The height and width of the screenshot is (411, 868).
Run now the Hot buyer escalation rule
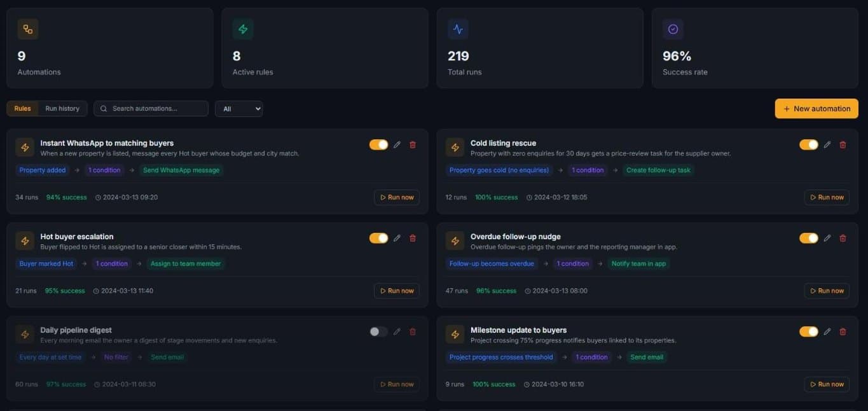(397, 291)
